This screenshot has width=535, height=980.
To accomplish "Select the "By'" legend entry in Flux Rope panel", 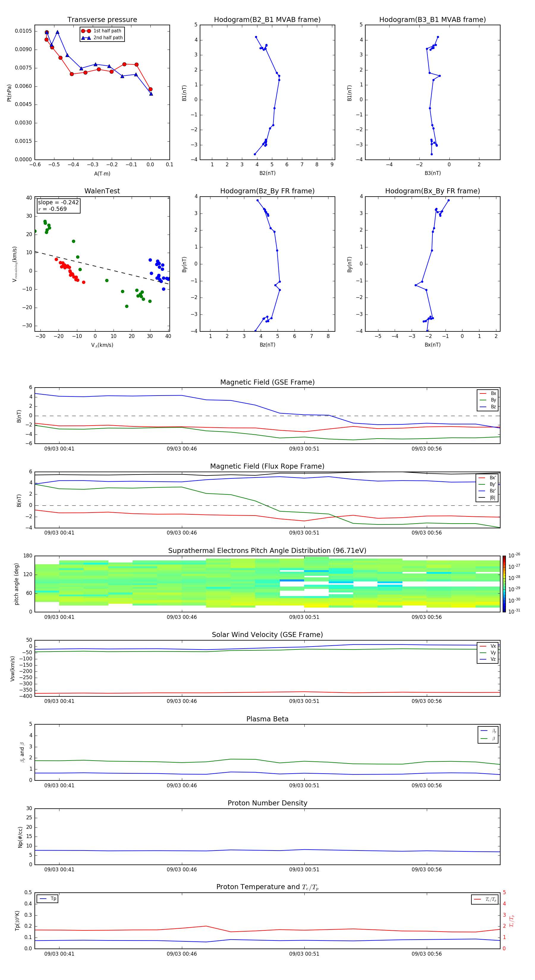I will (x=487, y=484).
